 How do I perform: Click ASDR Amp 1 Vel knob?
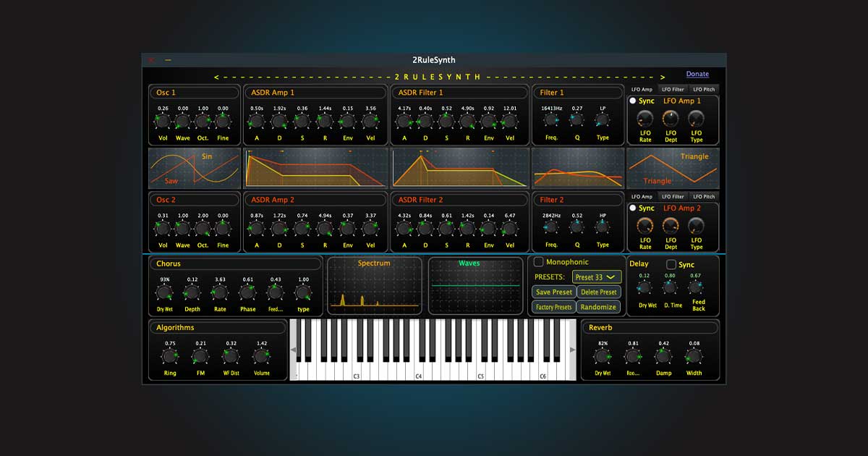370,121
